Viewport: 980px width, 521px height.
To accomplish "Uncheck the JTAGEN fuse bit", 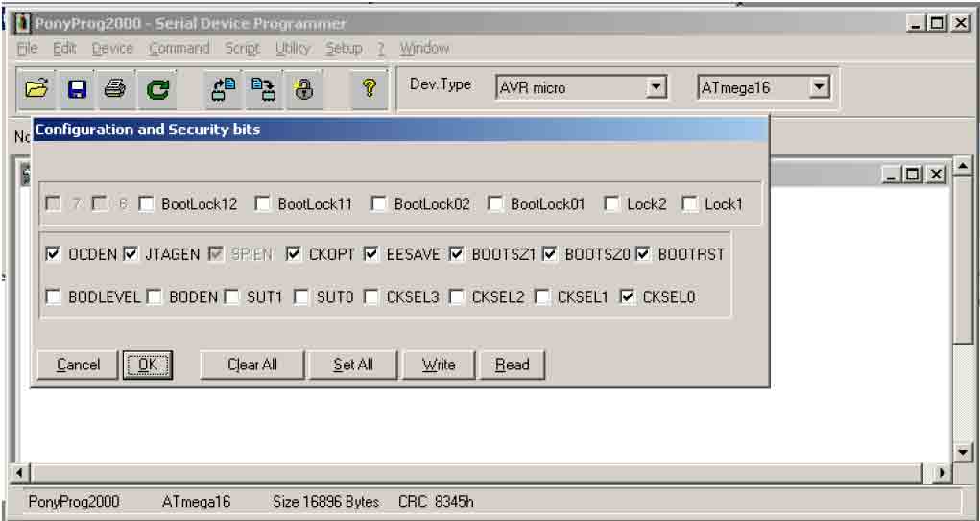I will pyautogui.click(x=131, y=254).
